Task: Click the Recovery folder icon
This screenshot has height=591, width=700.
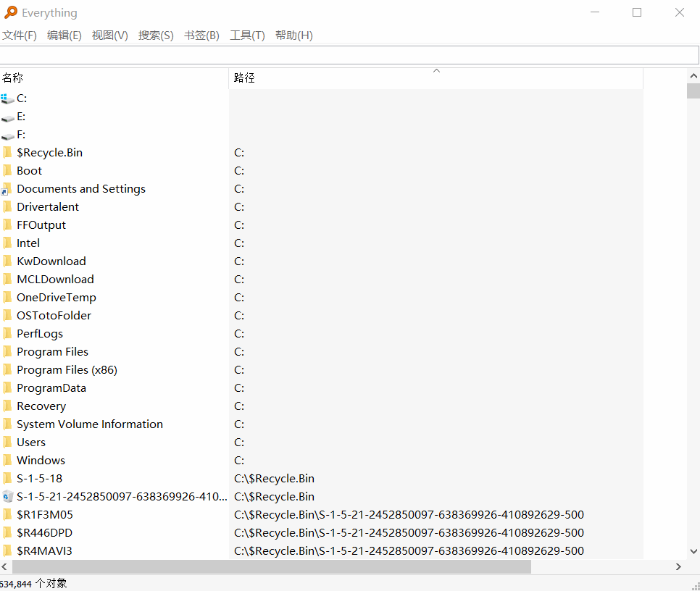Action: (7, 406)
